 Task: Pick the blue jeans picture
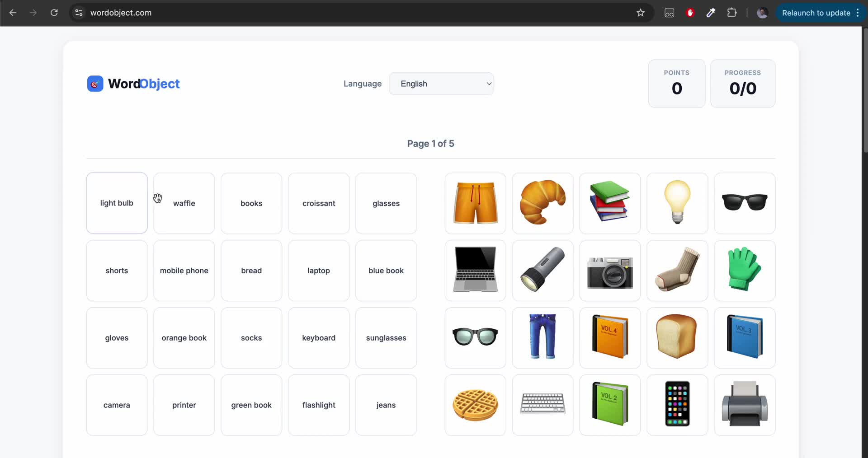coord(542,338)
